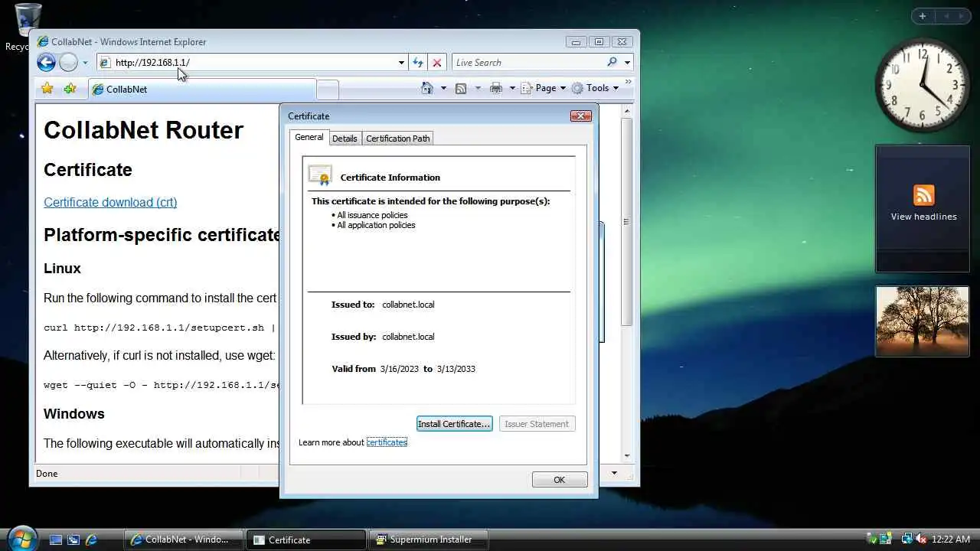Click the network connection tray icon

point(906,540)
